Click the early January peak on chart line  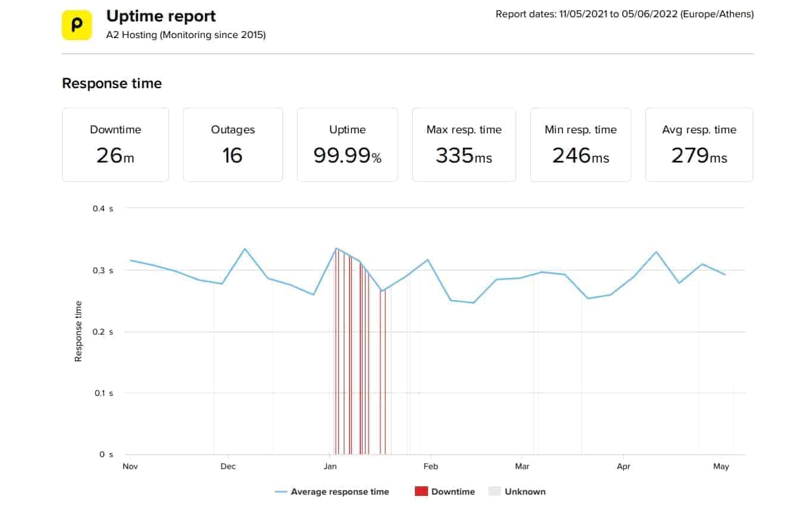tap(336, 248)
